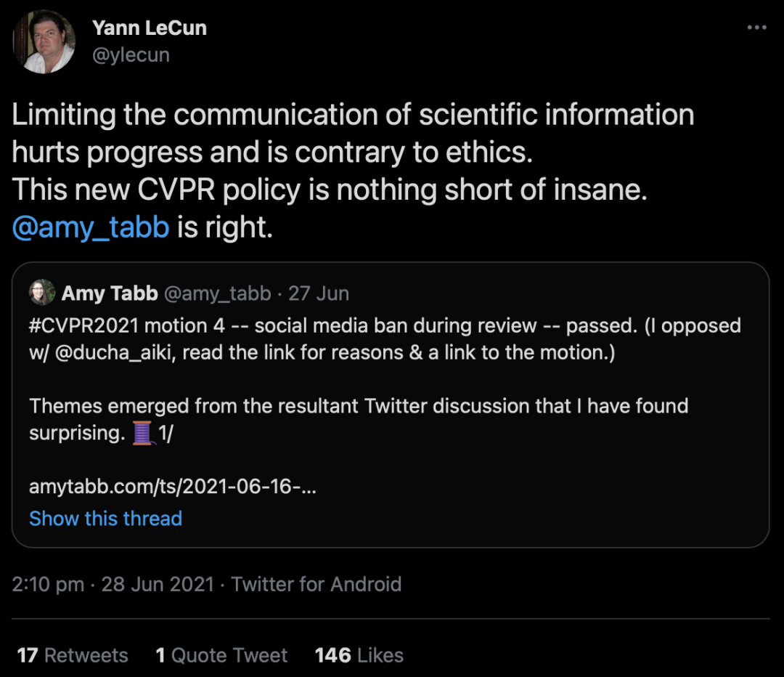
Task: Click the @ylecun handle below the name
Action: pyautogui.click(x=131, y=55)
